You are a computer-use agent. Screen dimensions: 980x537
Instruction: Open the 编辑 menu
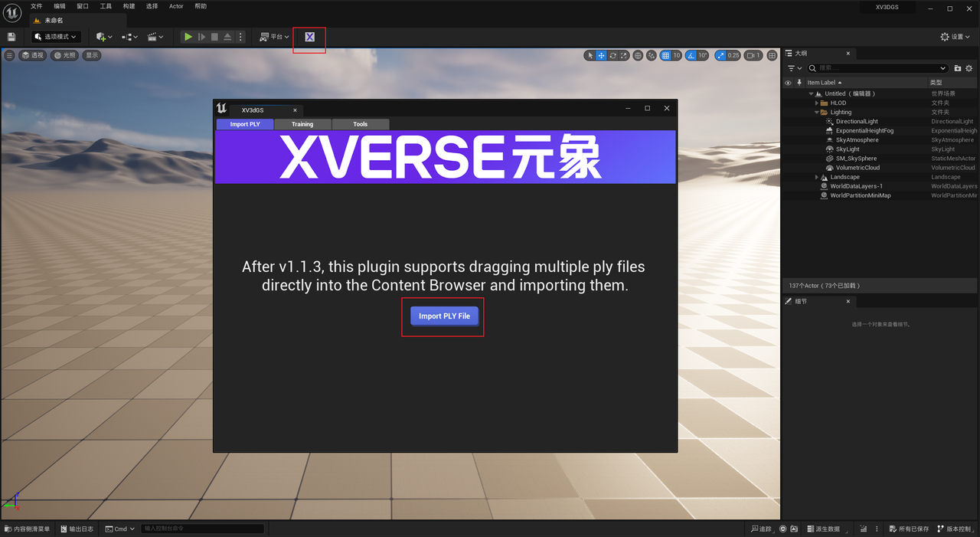(60, 6)
